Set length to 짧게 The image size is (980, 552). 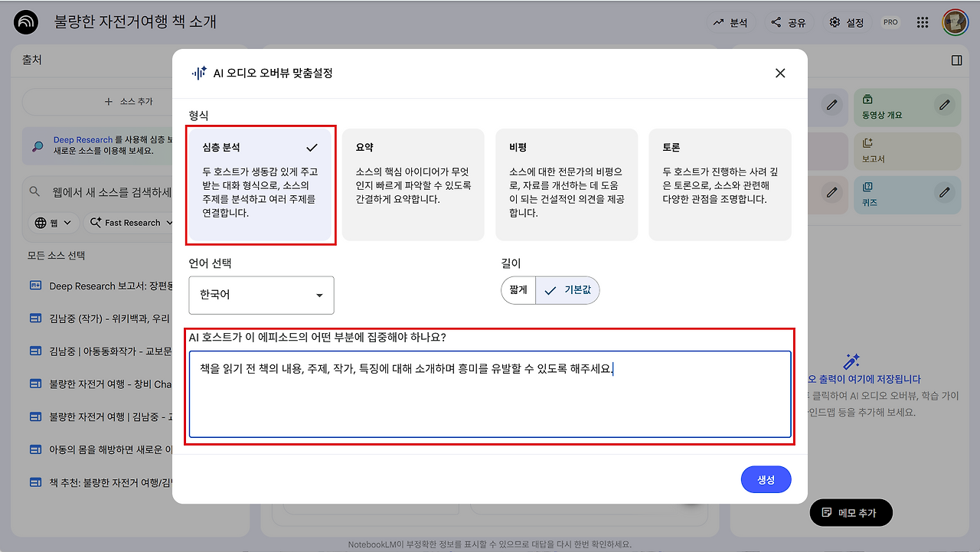coord(518,291)
